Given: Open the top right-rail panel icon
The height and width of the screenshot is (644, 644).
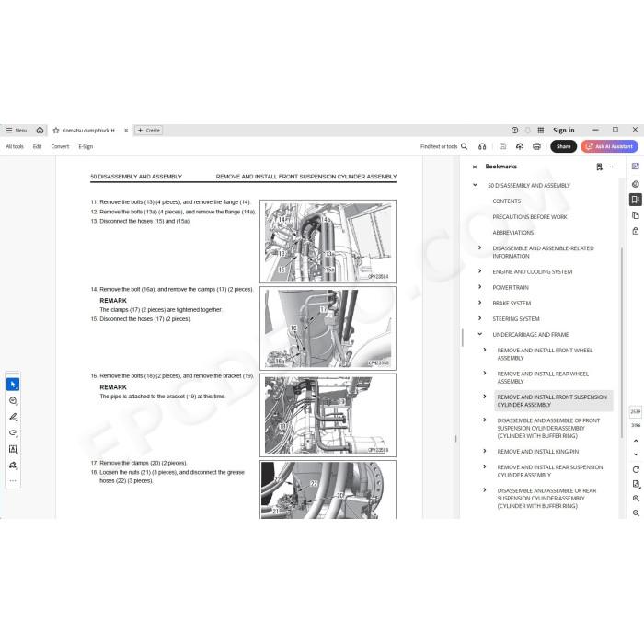Looking at the screenshot, I should [636, 167].
